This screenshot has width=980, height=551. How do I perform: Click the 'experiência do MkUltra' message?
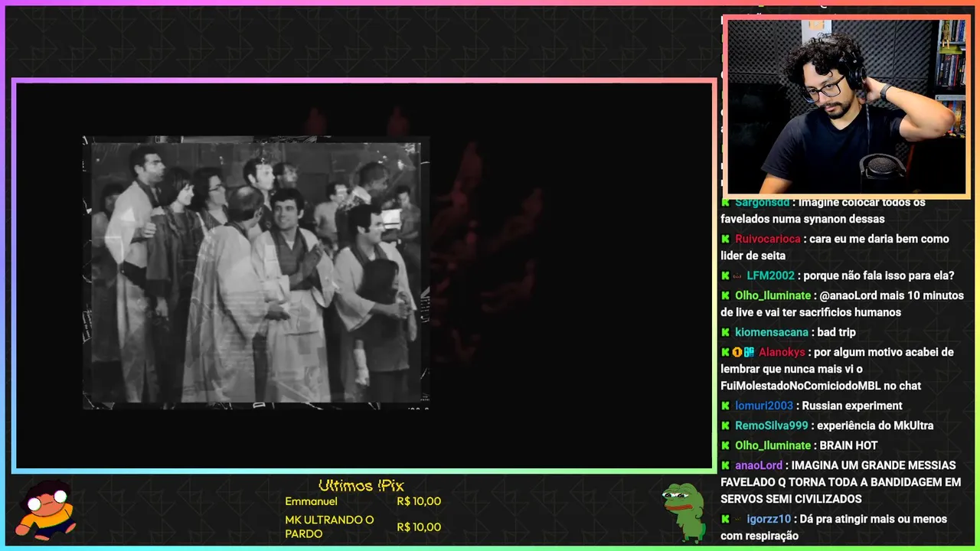[875, 425]
